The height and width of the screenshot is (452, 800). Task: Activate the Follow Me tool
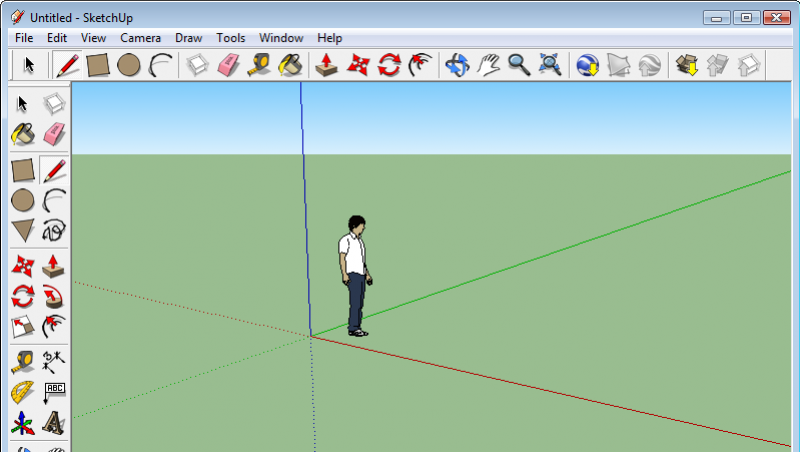pyautogui.click(x=54, y=296)
